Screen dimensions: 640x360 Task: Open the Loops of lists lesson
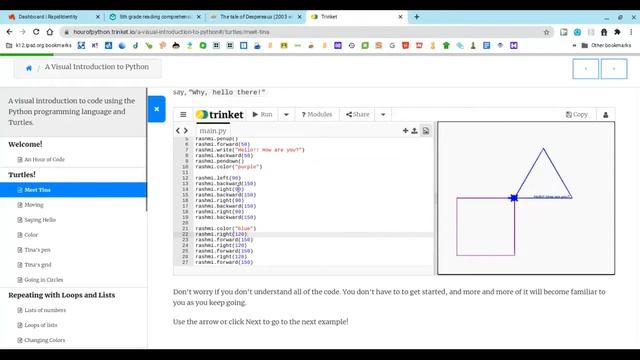coord(41,325)
